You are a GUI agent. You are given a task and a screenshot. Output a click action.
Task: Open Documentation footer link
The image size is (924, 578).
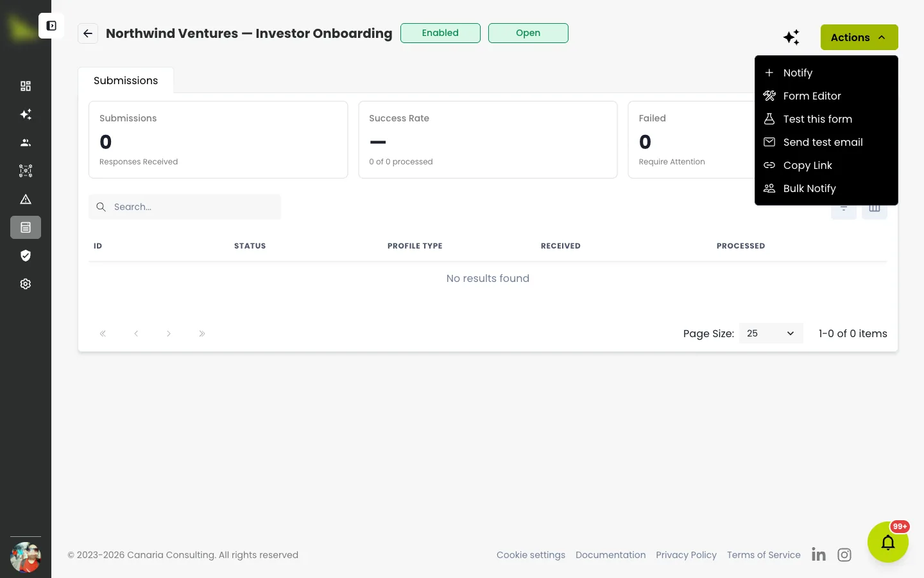610,555
